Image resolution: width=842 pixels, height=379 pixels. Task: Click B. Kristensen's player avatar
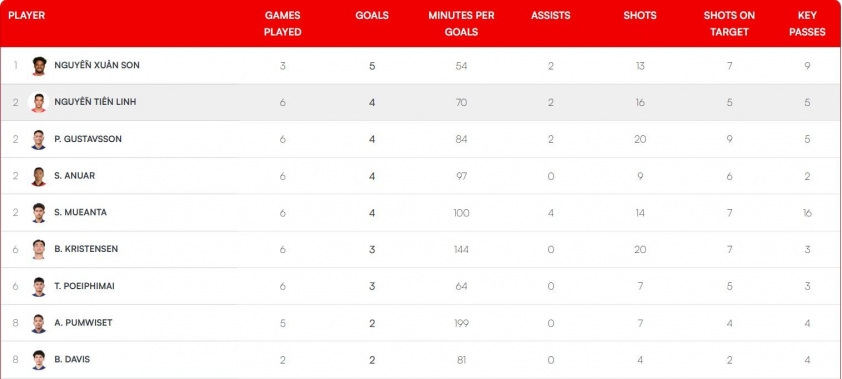click(x=39, y=250)
